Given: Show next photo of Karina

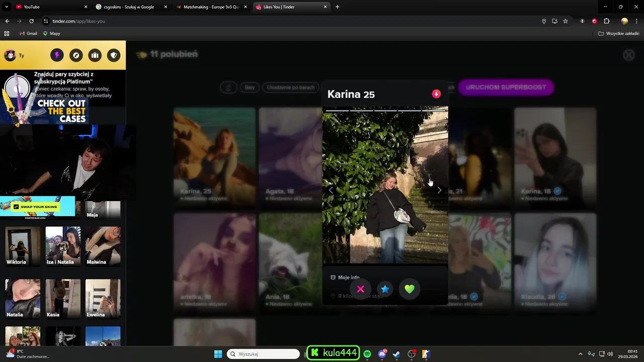Looking at the screenshot, I should click(x=439, y=190).
